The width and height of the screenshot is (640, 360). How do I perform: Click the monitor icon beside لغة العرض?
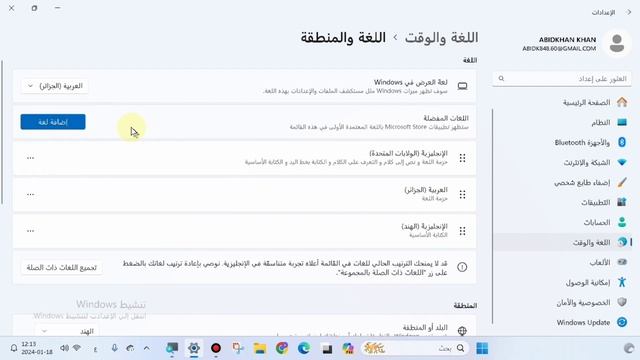(x=462, y=86)
